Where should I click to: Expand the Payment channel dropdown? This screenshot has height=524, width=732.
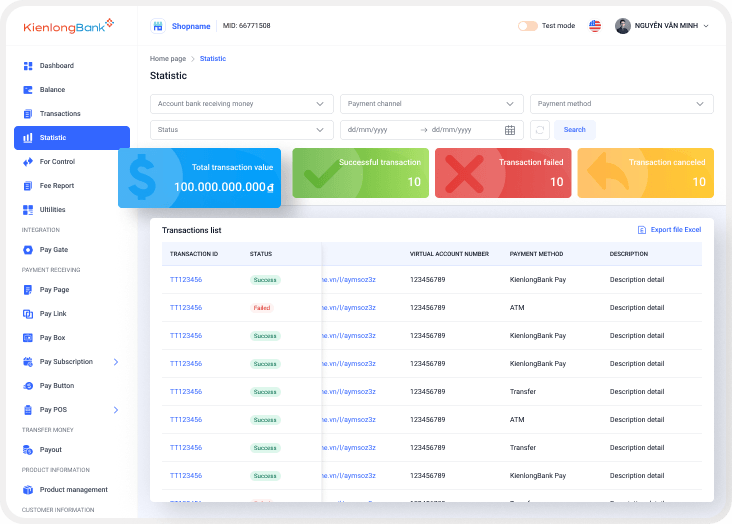pyautogui.click(x=432, y=104)
